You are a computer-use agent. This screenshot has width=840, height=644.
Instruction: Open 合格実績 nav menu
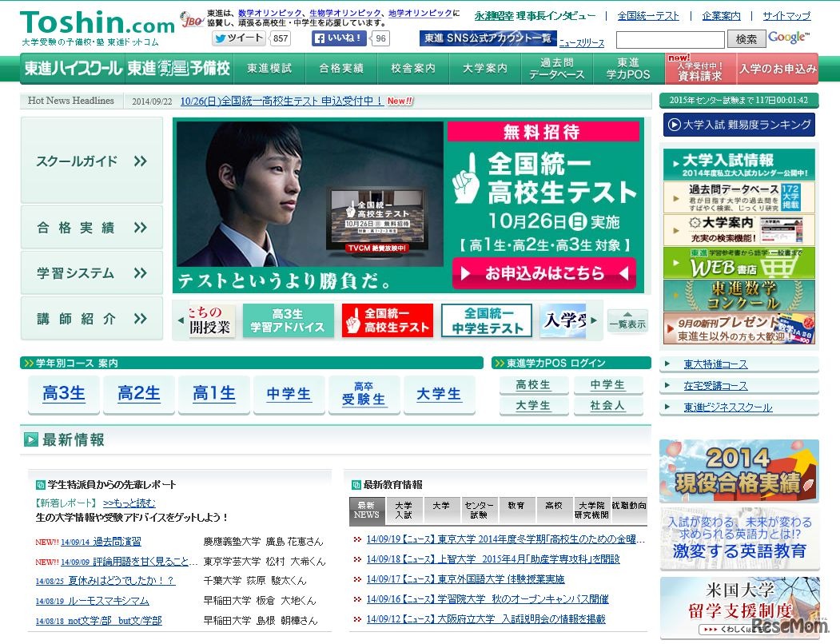click(341, 69)
